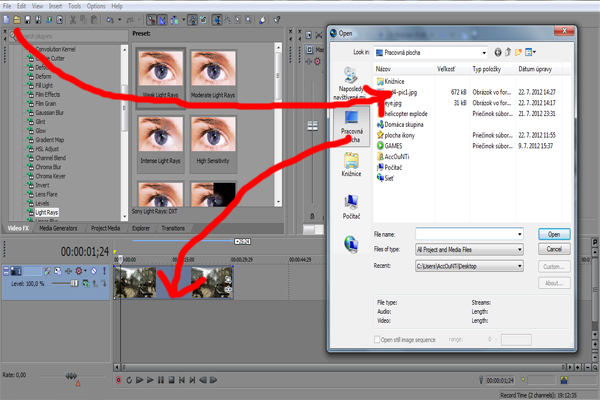Switch to Media Generators tab
This screenshot has height=400, width=600.
click(58, 228)
